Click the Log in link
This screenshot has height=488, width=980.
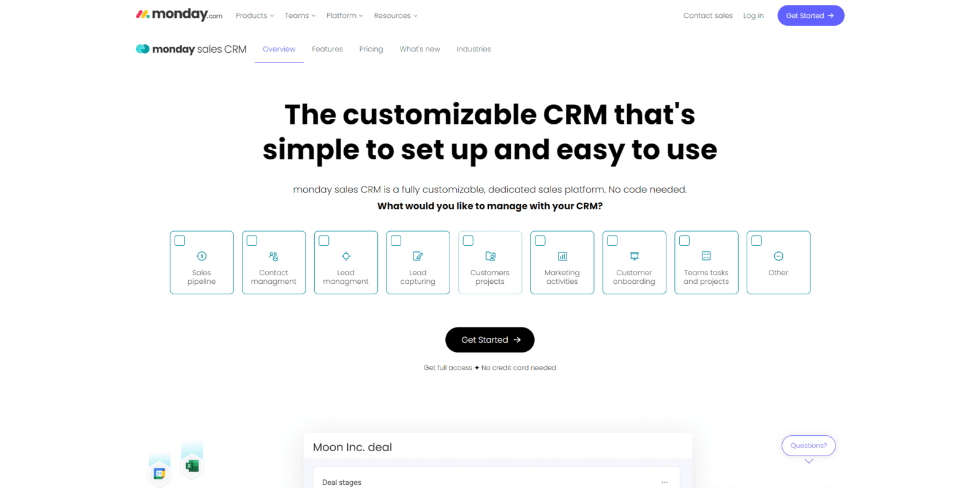753,16
